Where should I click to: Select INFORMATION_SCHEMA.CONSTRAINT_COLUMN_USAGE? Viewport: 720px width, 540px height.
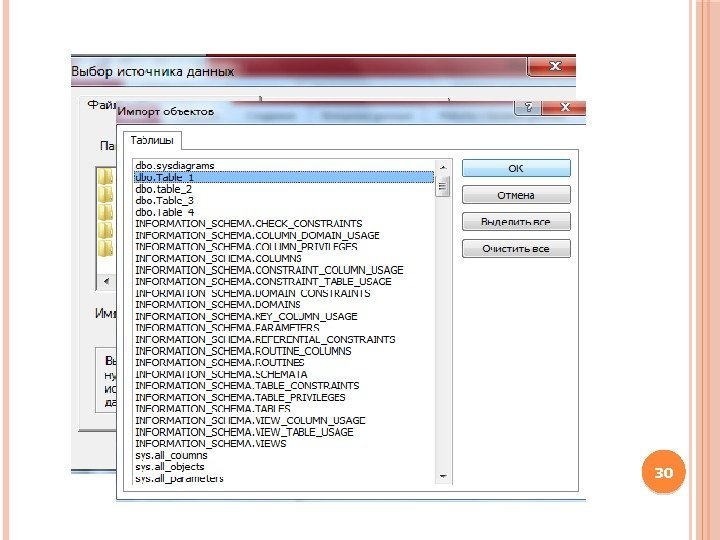[284, 270]
